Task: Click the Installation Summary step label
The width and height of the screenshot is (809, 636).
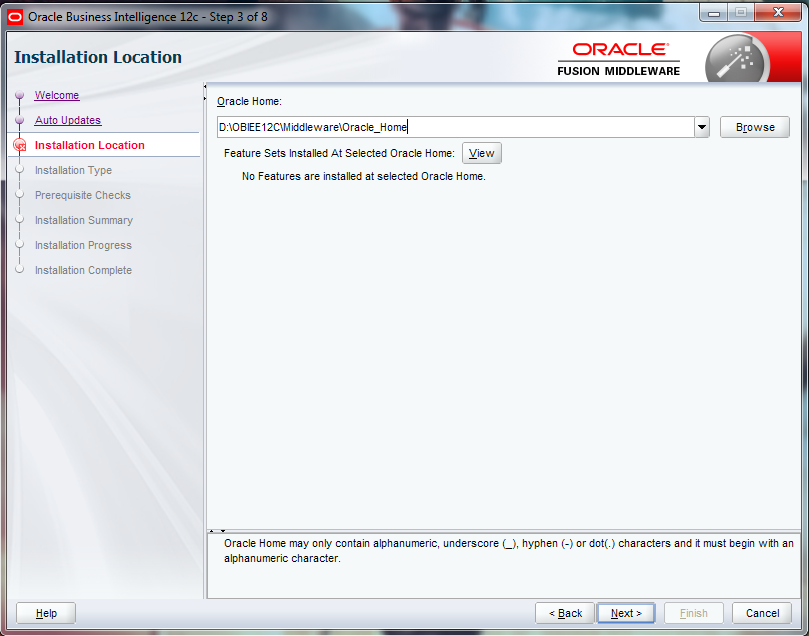Action: tap(84, 220)
